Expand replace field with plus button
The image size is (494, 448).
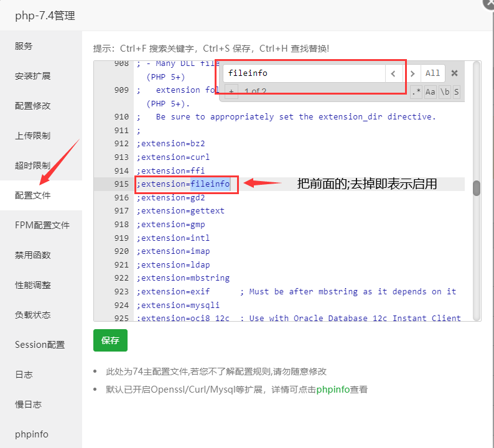pyautogui.click(x=231, y=92)
